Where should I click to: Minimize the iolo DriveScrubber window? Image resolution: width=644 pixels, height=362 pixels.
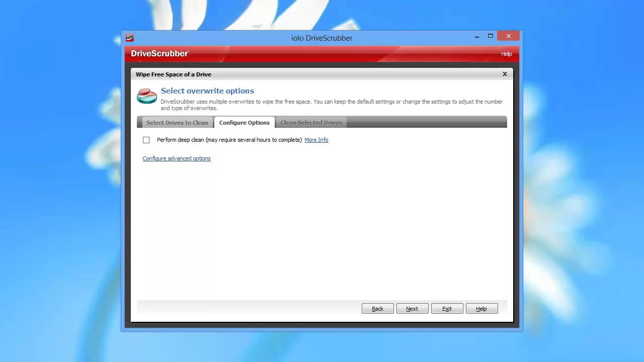pos(476,37)
